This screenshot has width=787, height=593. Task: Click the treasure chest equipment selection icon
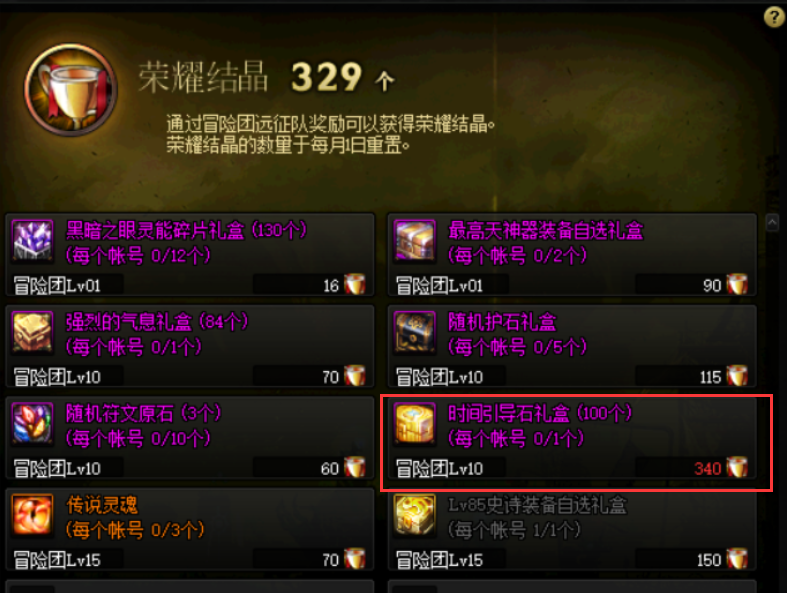[x=415, y=241]
